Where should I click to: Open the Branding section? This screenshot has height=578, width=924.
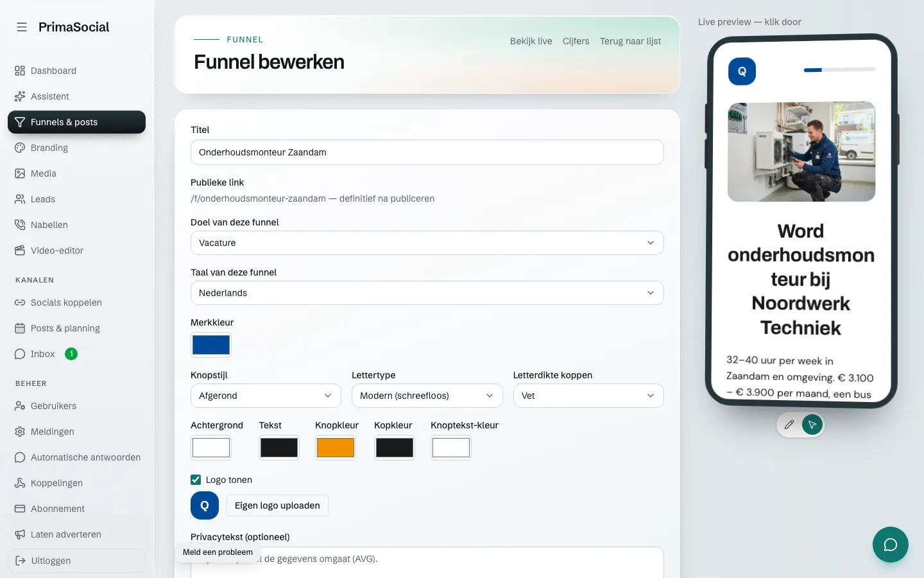tap(76, 148)
